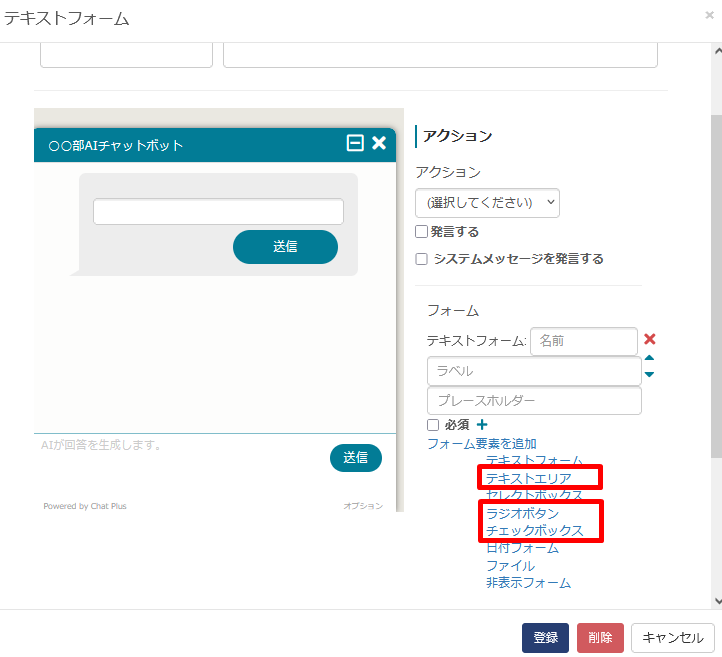The width and height of the screenshot is (722, 657).
Task: Toggle the 発言する checkbox
Action: 422,232
